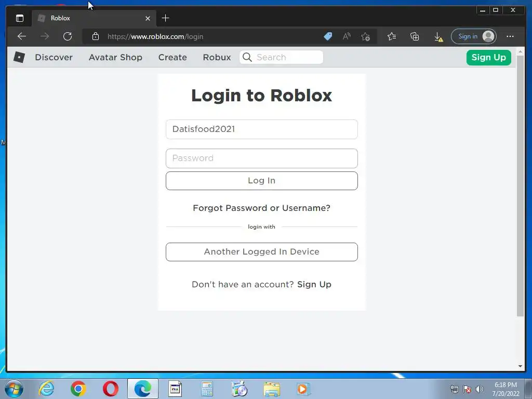This screenshot has width=532, height=399.
Task: Click the page vertical scrollbar thumb
Action: (520, 186)
